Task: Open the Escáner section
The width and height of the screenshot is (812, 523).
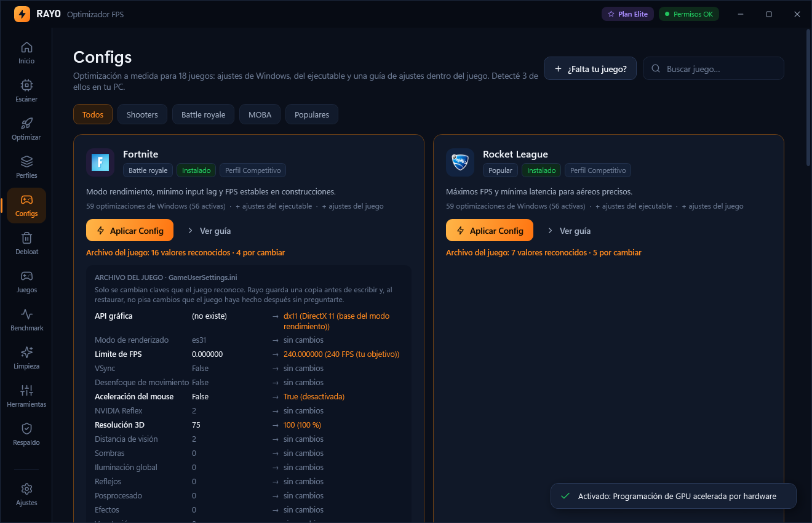Action: pyautogui.click(x=26, y=91)
